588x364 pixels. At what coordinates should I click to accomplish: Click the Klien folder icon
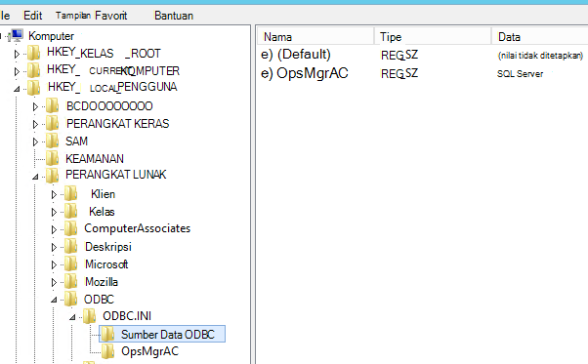[x=70, y=194]
